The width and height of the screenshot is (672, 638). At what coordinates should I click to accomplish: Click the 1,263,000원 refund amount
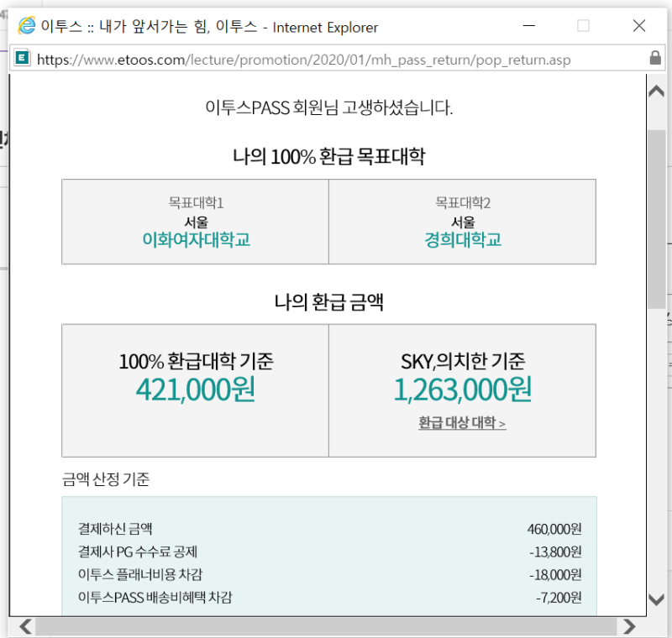click(463, 390)
